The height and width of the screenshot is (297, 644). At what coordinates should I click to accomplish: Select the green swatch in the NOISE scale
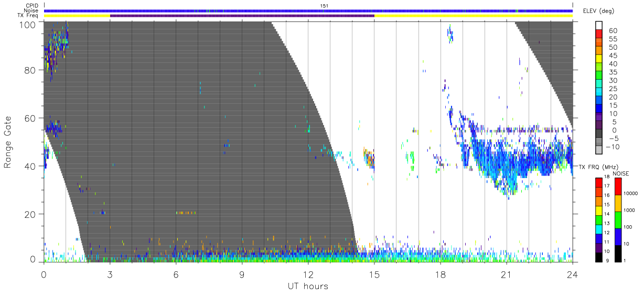pos(618,219)
